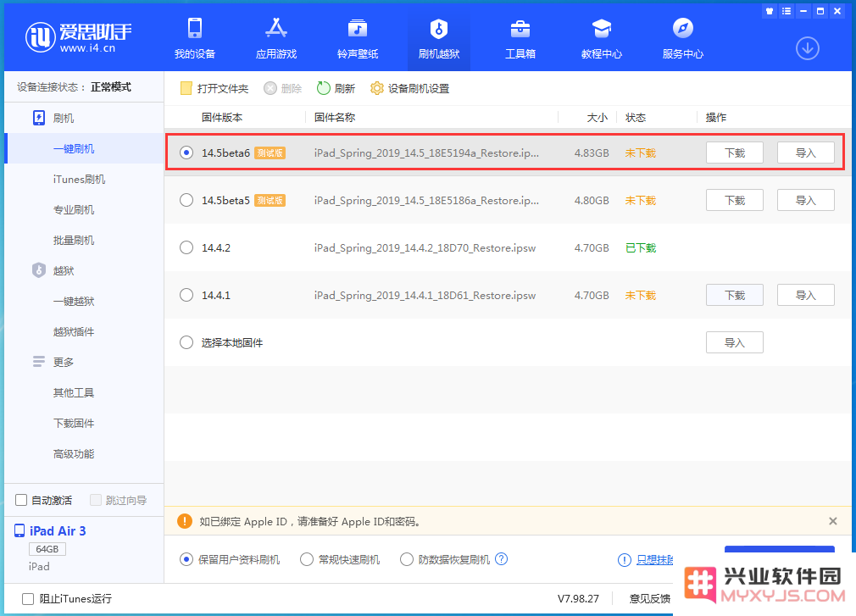The height and width of the screenshot is (616, 856).
Task: Select 批量刷机 in the sidebar
Action: pyautogui.click(x=74, y=241)
